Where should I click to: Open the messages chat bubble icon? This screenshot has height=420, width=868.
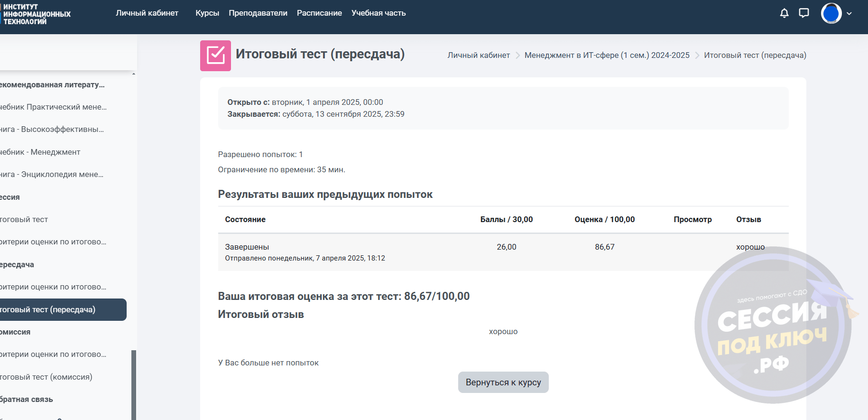[803, 13]
